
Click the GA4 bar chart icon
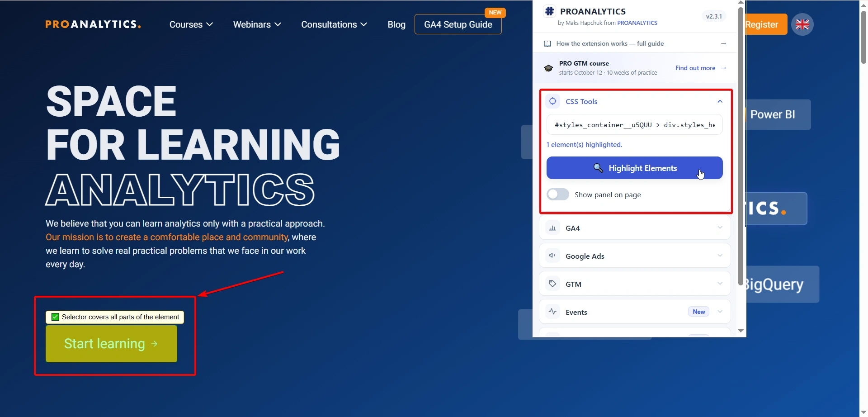(552, 228)
